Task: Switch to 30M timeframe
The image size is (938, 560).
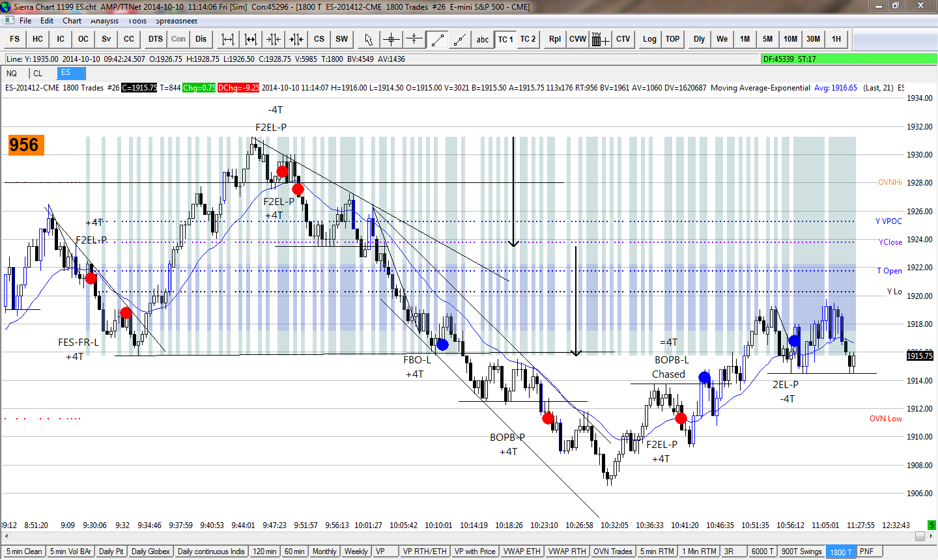Action: (814, 39)
